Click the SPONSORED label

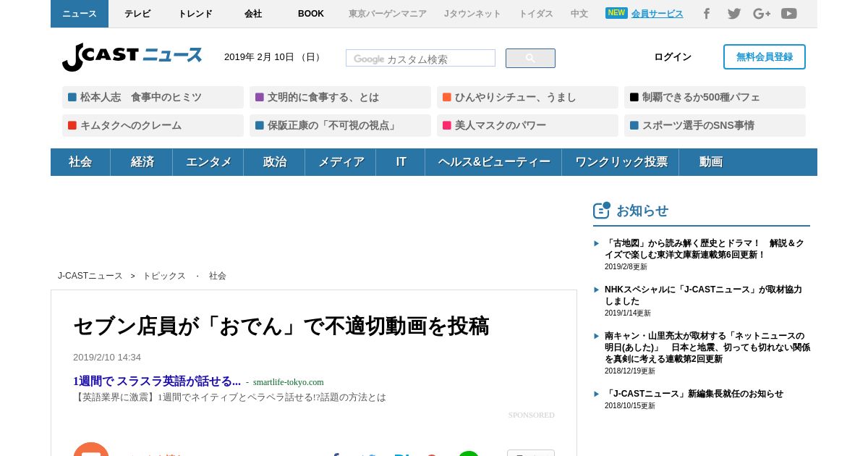point(532,415)
